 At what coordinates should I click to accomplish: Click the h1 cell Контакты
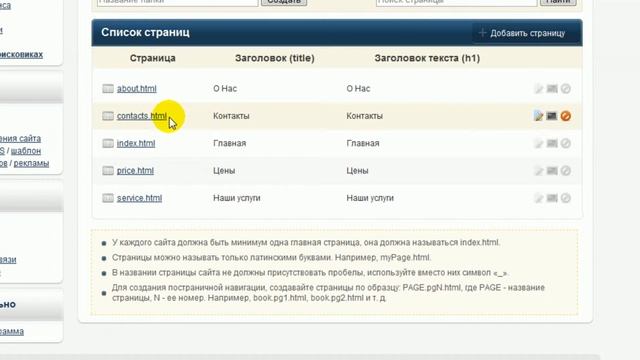(x=364, y=116)
